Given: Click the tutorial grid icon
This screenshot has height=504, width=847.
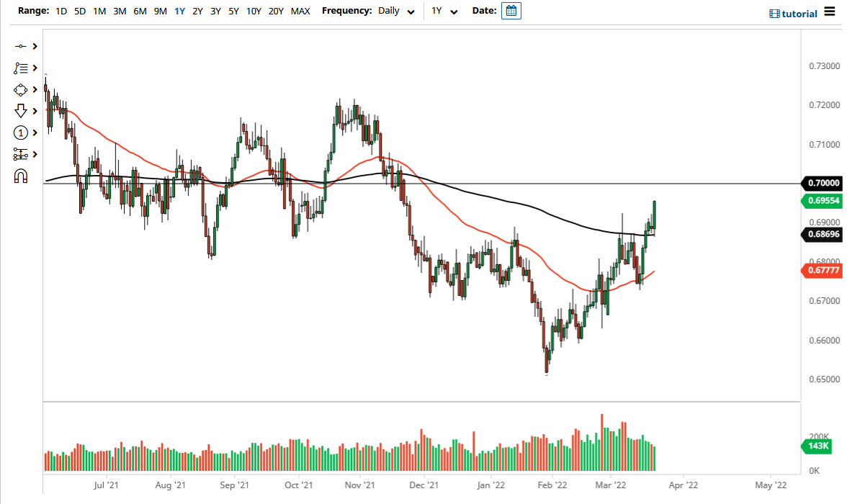Looking at the screenshot, I should (x=776, y=14).
